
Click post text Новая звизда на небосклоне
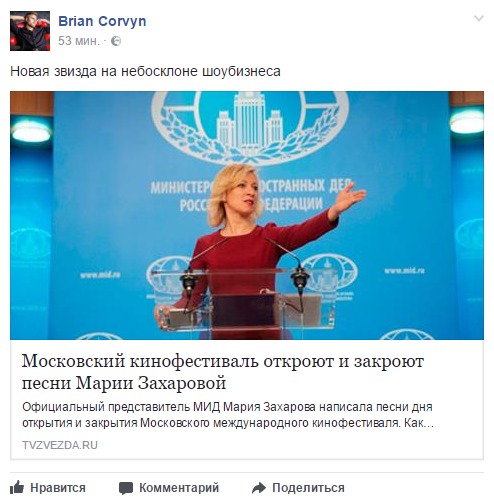[145, 71]
